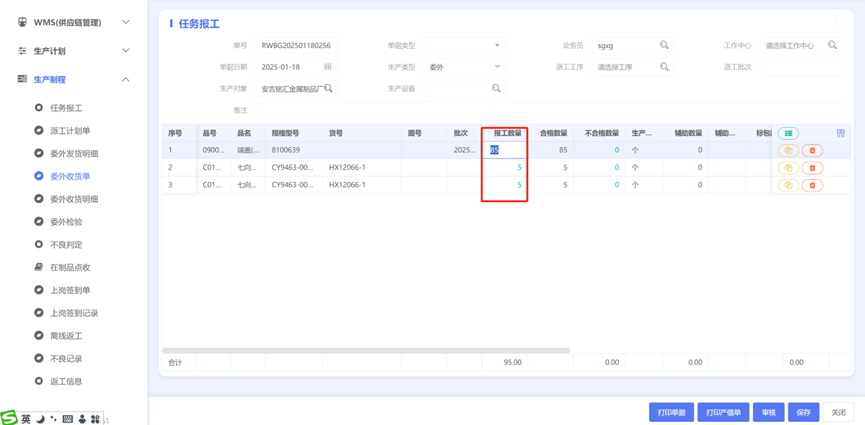Click the 保存 button

tap(804, 412)
